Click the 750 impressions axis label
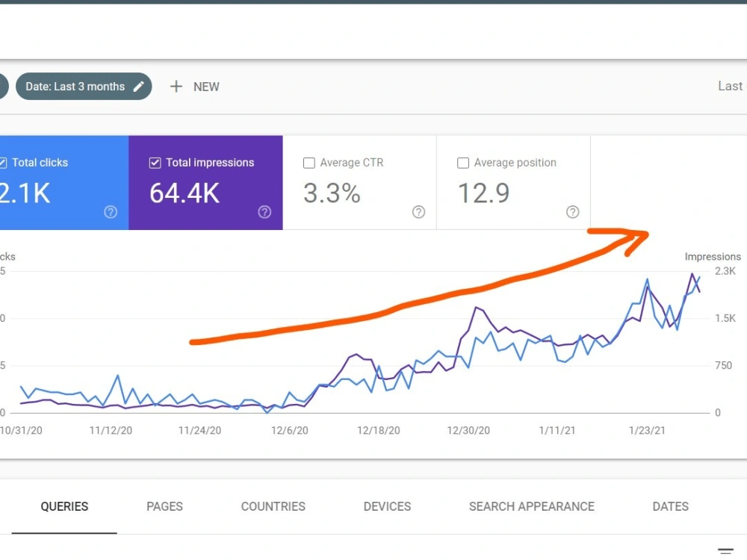This screenshot has height=560, width=747. 723,365
